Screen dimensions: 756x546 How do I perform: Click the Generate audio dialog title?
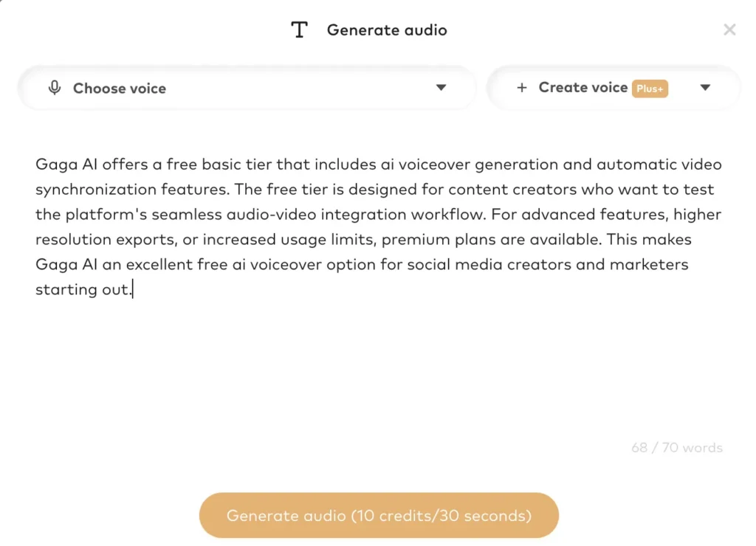click(387, 30)
